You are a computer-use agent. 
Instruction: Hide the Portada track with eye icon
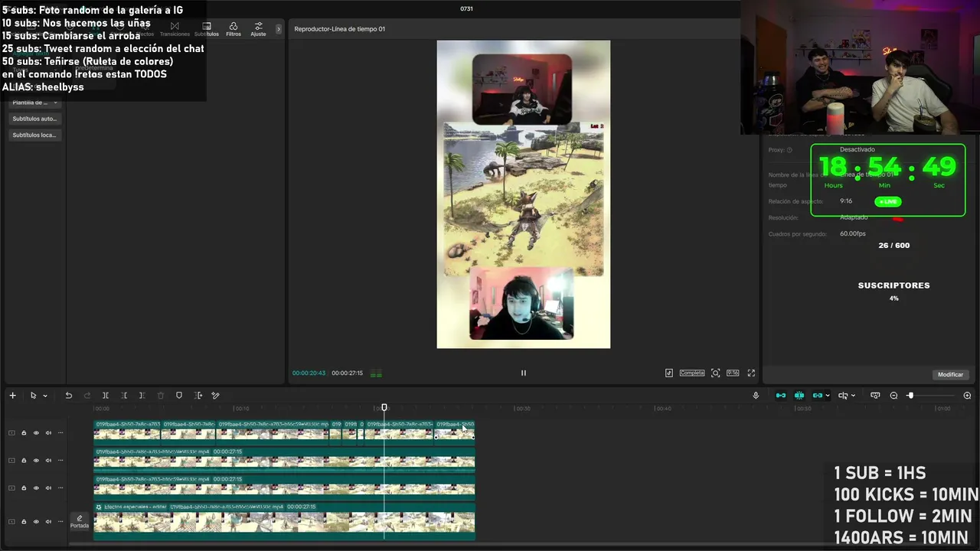[36, 521]
